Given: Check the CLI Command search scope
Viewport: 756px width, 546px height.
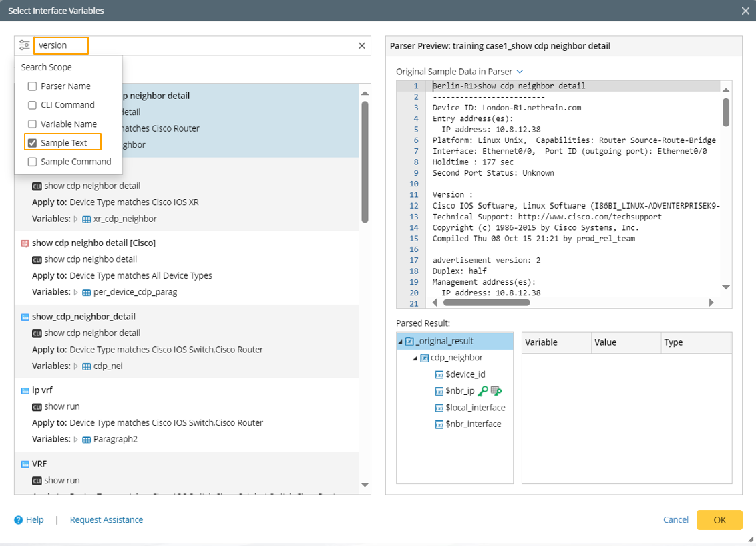Looking at the screenshot, I should [32, 105].
